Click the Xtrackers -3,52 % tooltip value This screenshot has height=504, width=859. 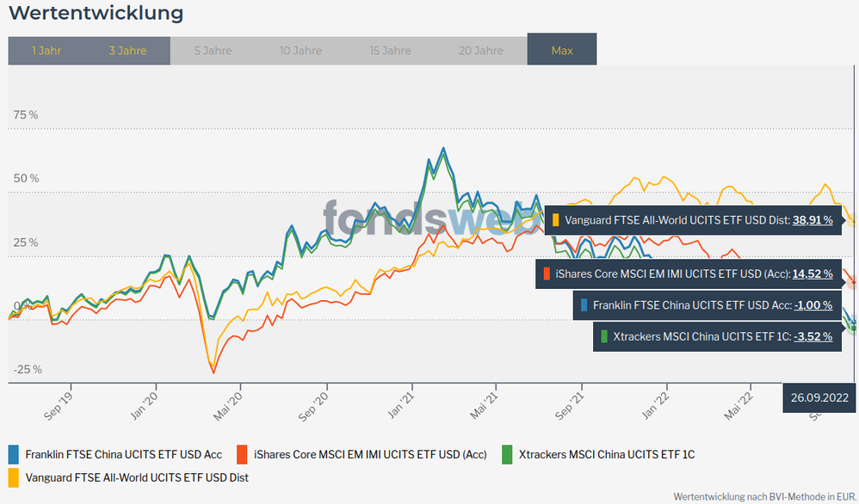click(813, 336)
